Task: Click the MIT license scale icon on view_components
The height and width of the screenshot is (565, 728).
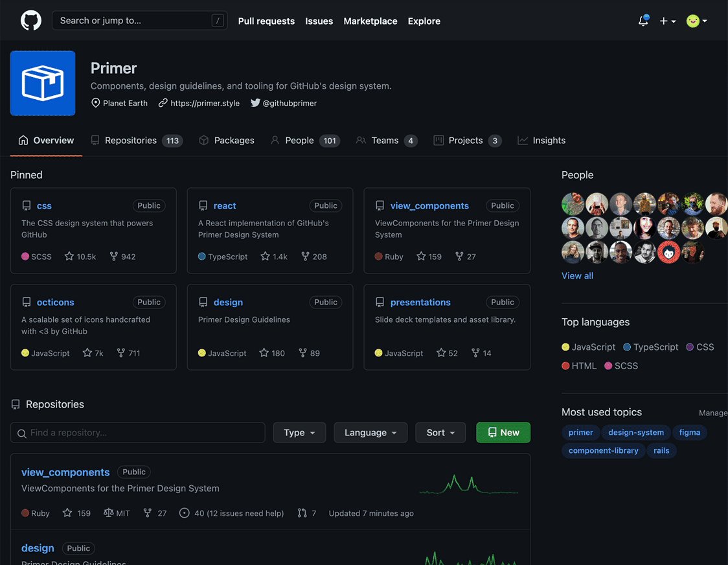Action: pos(108,513)
